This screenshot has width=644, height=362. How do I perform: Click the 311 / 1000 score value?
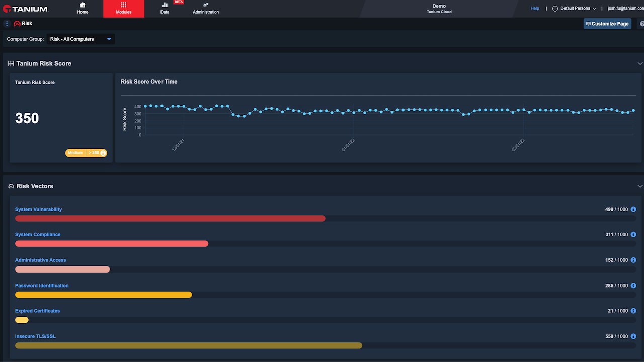click(x=617, y=235)
